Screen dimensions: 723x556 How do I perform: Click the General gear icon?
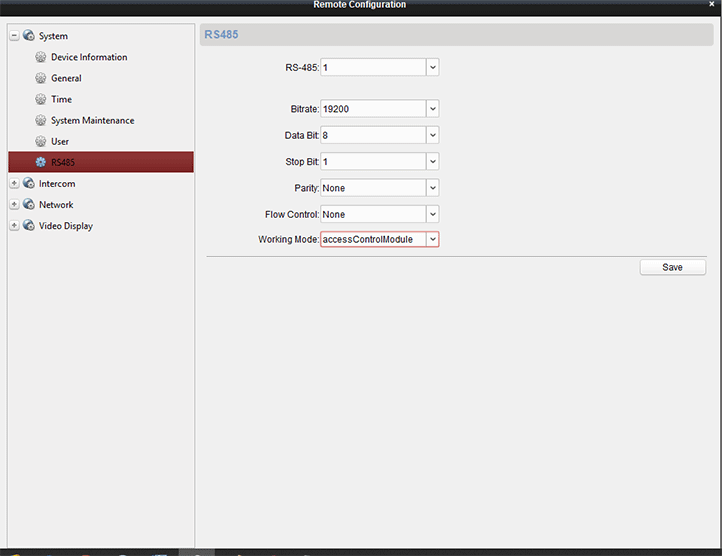pos(41,78)
